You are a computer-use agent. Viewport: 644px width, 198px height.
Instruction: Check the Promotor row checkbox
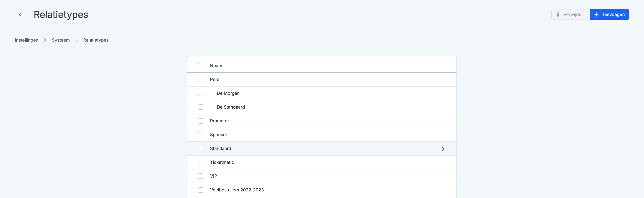pyautogui.click(x=200, y=121)
